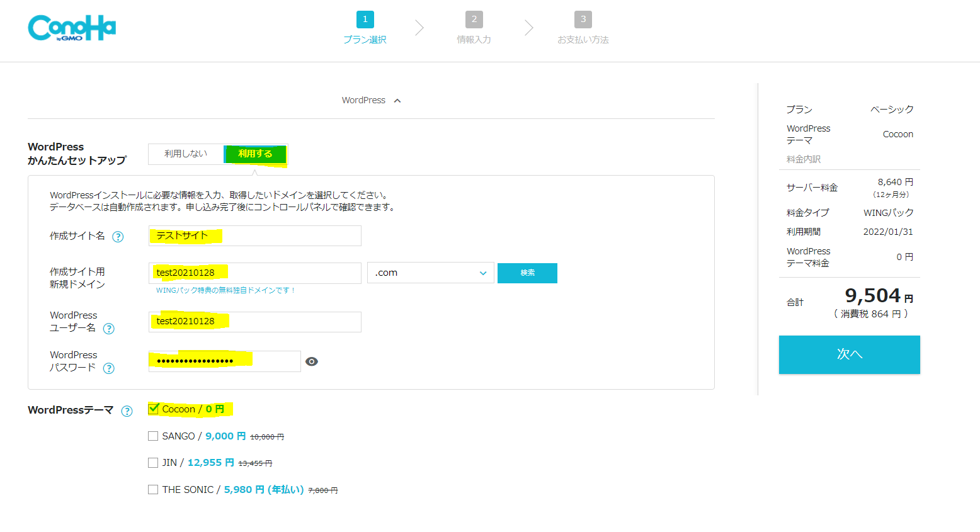Click the 作成サイト名 input field

pos(255,236)
